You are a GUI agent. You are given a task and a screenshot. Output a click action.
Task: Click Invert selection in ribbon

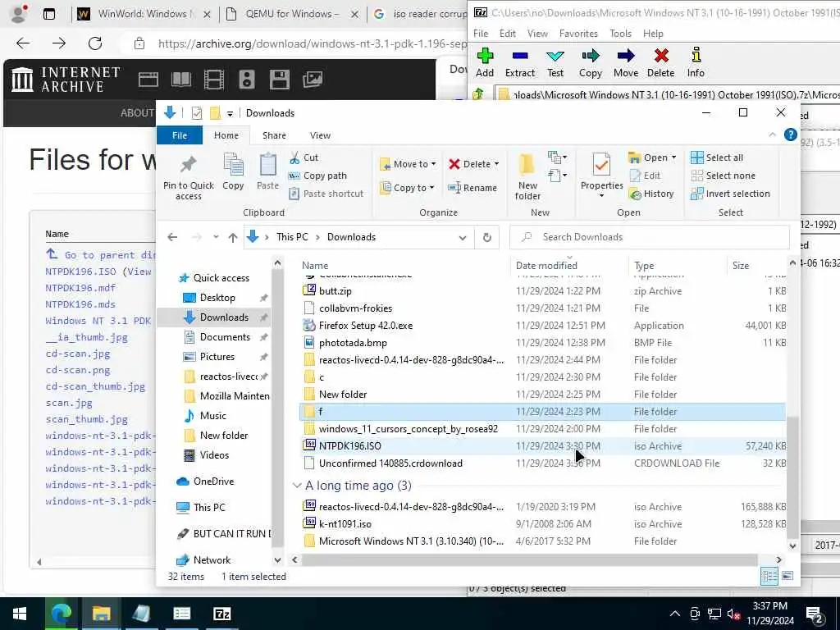(x=730, y=194)
